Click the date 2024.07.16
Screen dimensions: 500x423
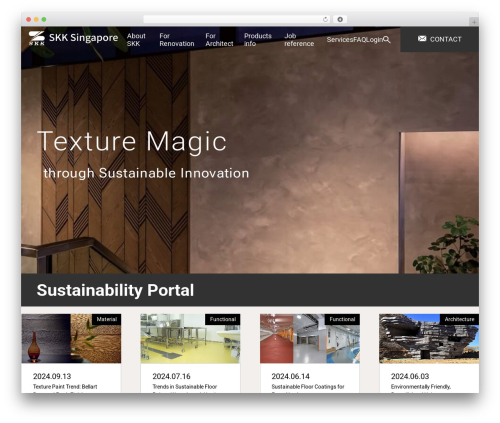(171, 376)
